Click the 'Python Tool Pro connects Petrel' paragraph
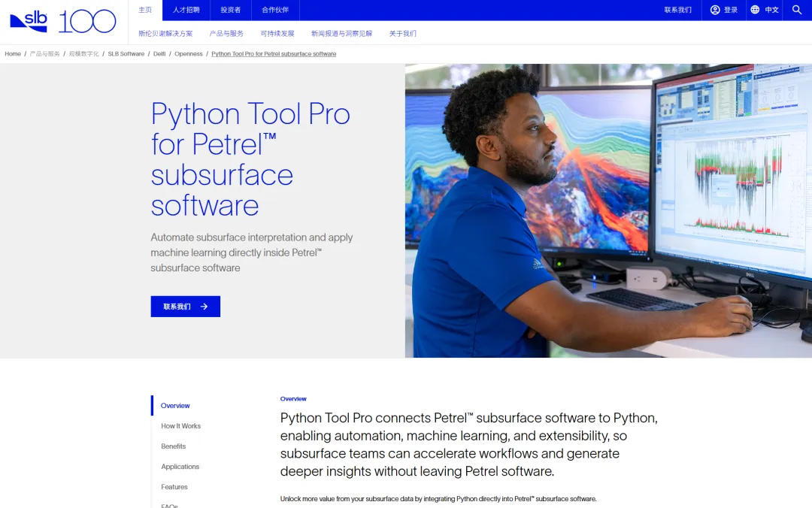 click(468, 444)
